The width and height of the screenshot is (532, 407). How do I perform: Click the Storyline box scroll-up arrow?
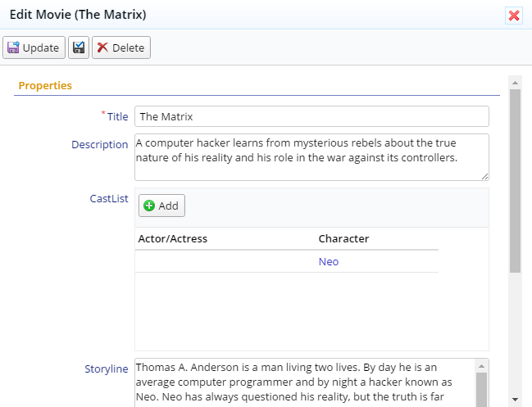(x=482, y=366)
